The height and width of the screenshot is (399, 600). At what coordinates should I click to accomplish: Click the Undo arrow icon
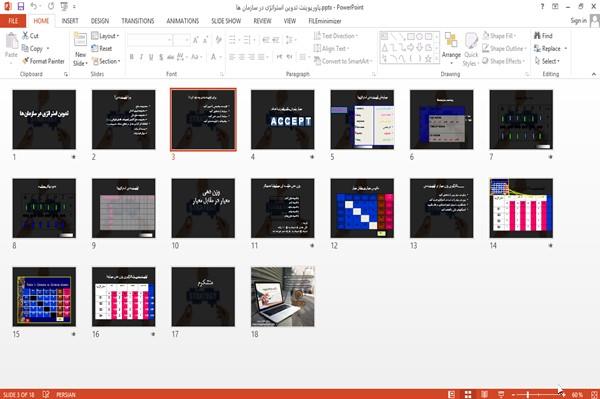pos(34,7)
